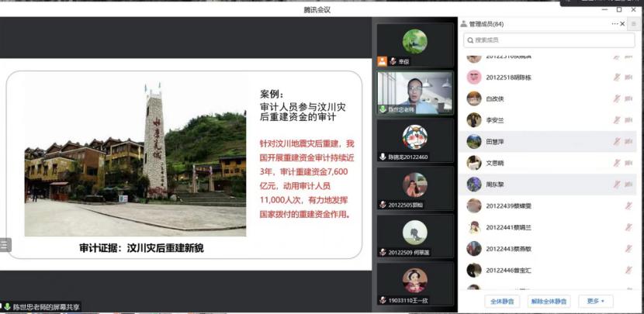
Task: Select the 陈世忠老师 video tile
Action: point(414,92)
